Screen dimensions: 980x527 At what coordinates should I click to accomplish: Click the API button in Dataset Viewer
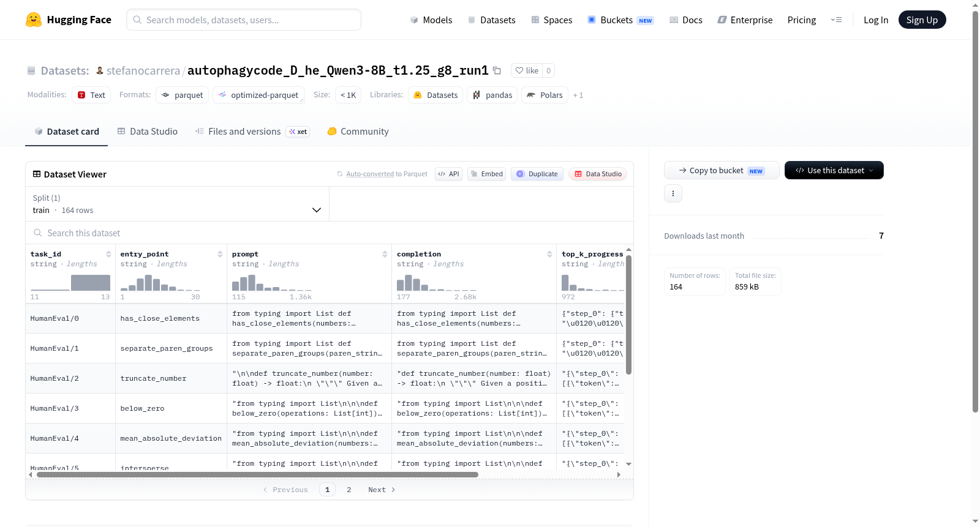point(448,174)
